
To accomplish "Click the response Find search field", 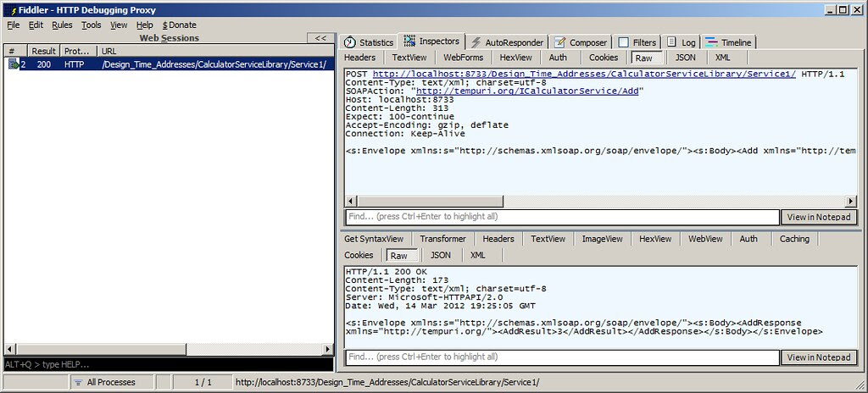I will [x=562, y=357].
